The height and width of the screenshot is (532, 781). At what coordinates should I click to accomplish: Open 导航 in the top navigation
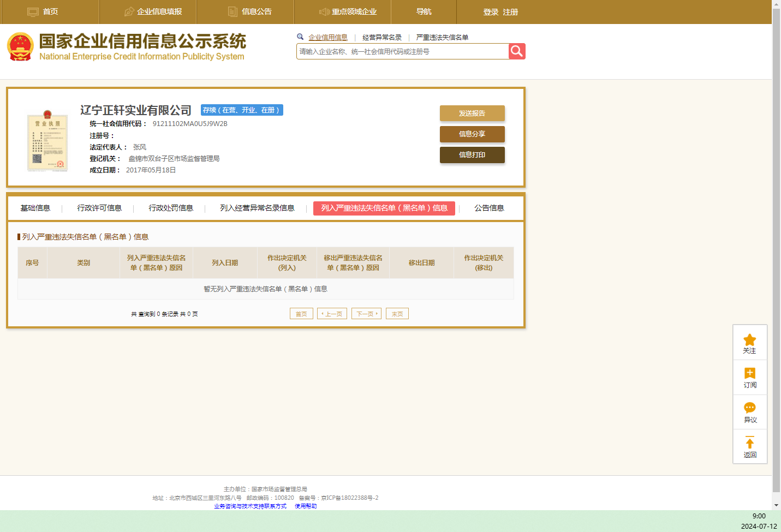[424, 11]
